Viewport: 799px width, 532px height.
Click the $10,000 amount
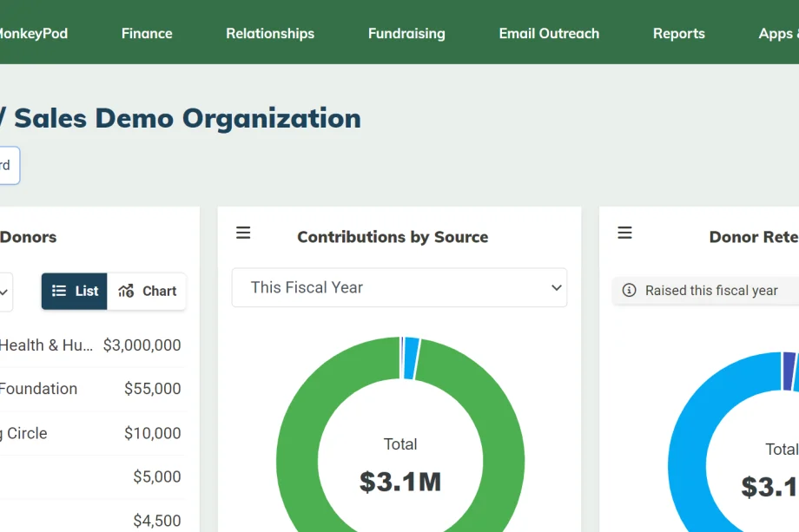click(152, 433)
